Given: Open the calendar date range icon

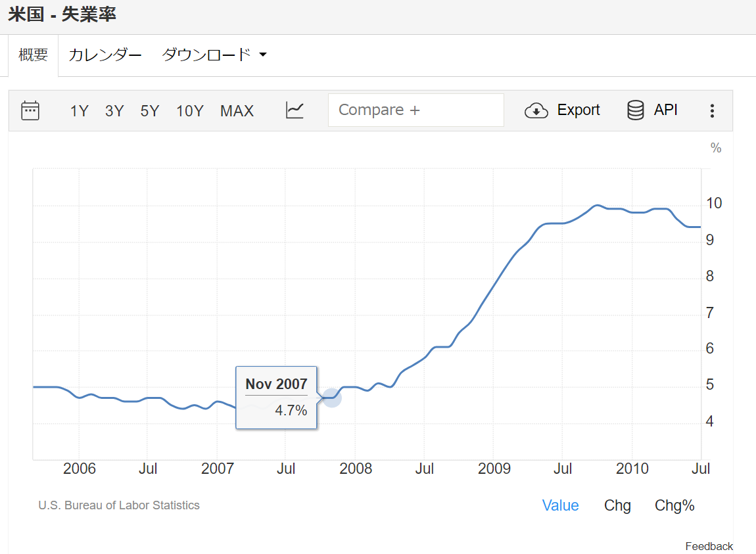Looking at the screenshot, I should pyautogui.click(x=30, y=110).
